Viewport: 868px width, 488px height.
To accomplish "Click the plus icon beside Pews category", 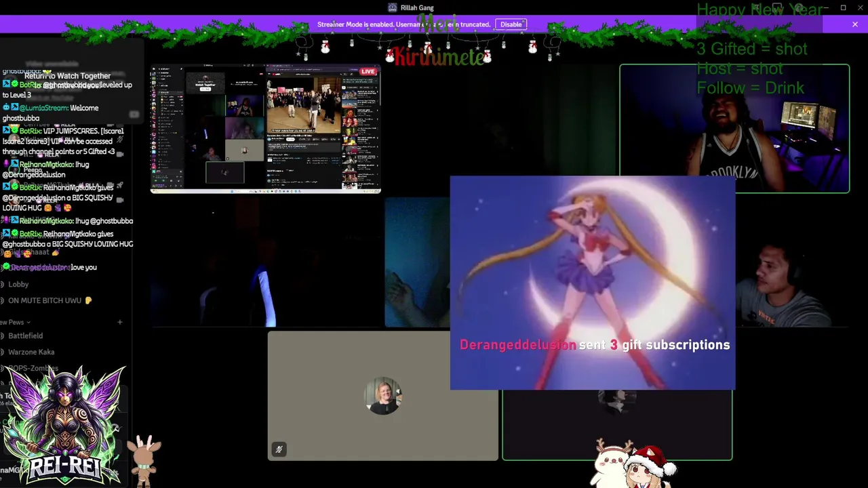I will tap(120, 322).
